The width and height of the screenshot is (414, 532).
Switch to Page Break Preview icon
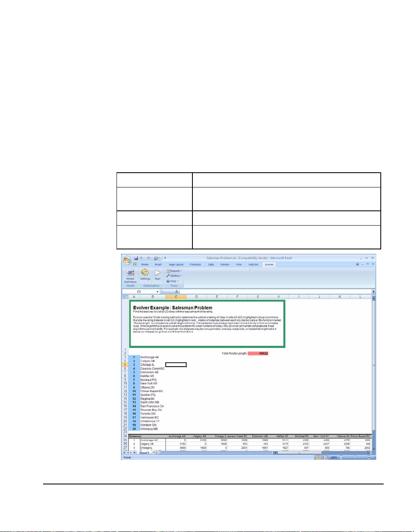pyautogui.click(x=326, y=457)
